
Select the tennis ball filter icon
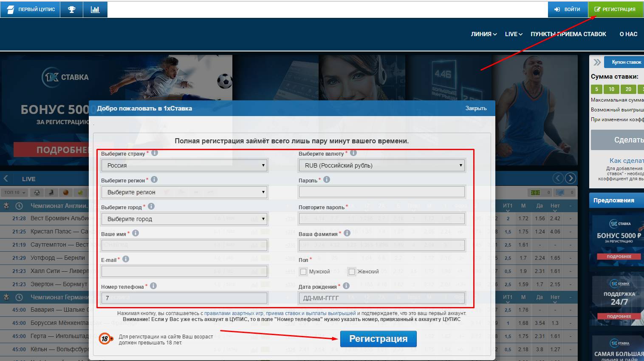point(80,193)
